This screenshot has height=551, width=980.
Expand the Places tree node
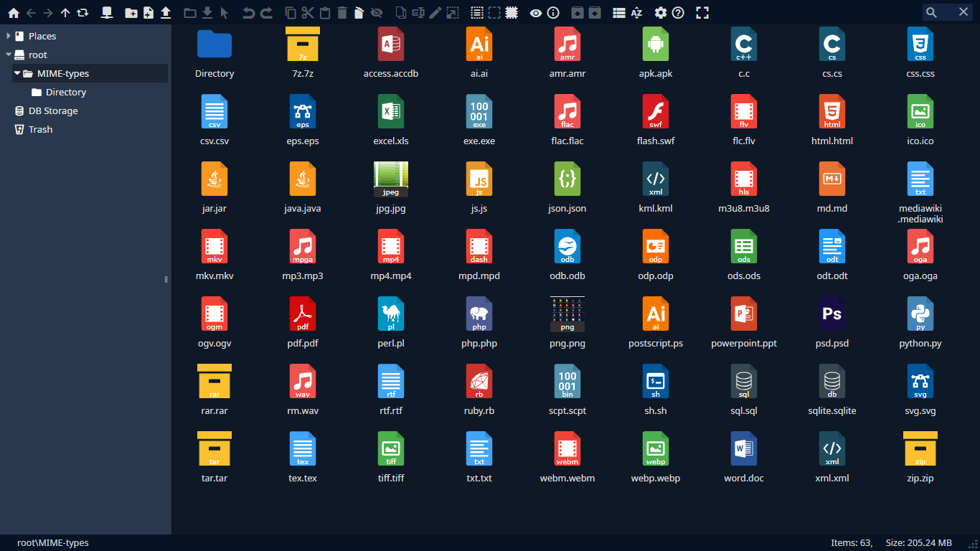click(9, 36)
